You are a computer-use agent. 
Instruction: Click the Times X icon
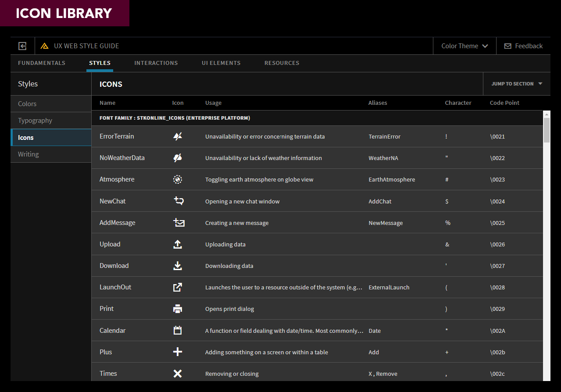click(178, 374)
